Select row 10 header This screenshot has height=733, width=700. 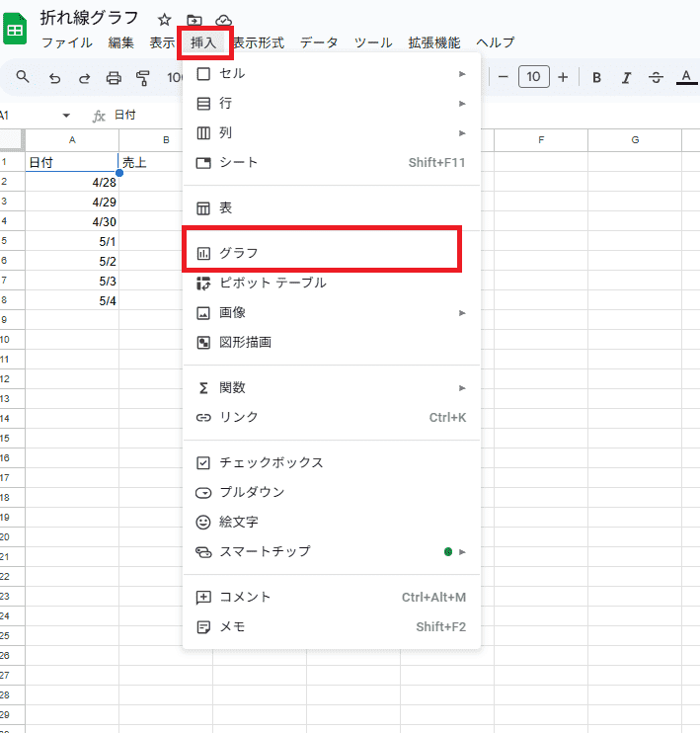pyautogui.click(x=12, y=340)
